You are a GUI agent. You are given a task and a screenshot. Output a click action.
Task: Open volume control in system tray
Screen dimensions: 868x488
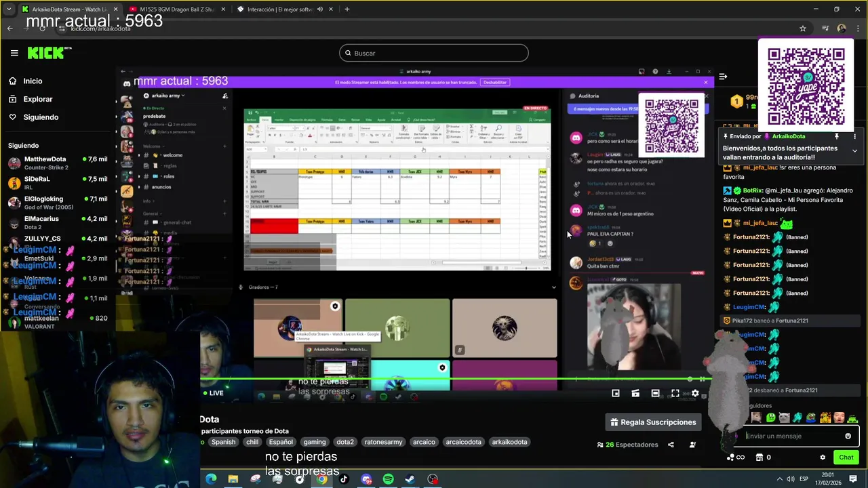click(x=791, y=479)
